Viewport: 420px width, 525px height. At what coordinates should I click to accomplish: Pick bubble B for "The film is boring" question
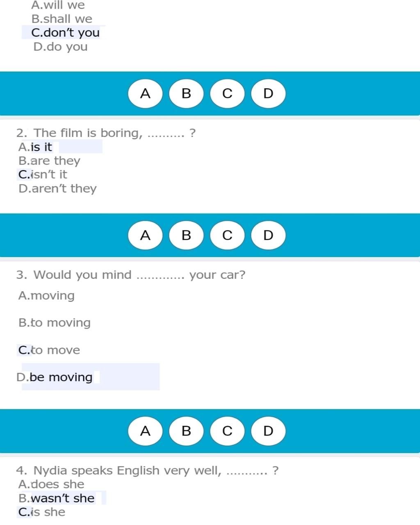point(186,235)
